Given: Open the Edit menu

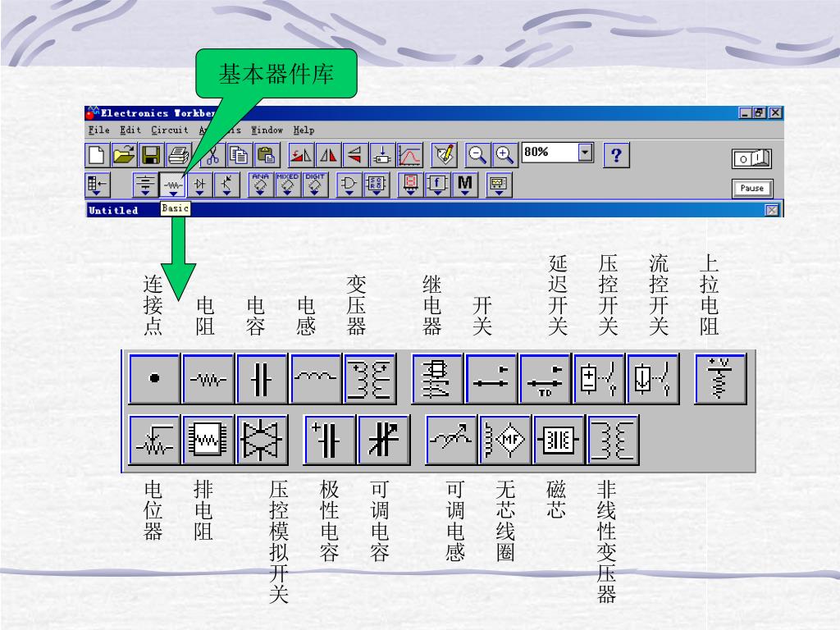Looking at the screenshot, I should click(130, 130).
